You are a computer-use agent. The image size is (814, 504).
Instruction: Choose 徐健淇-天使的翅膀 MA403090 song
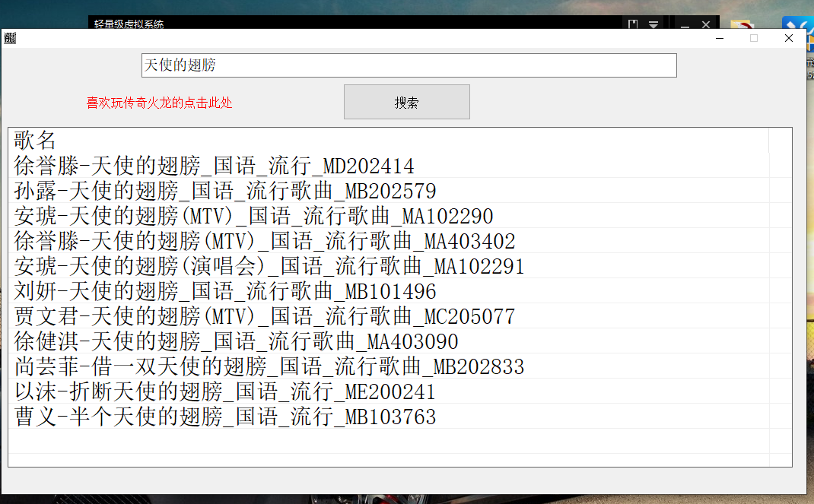(236, 341)
